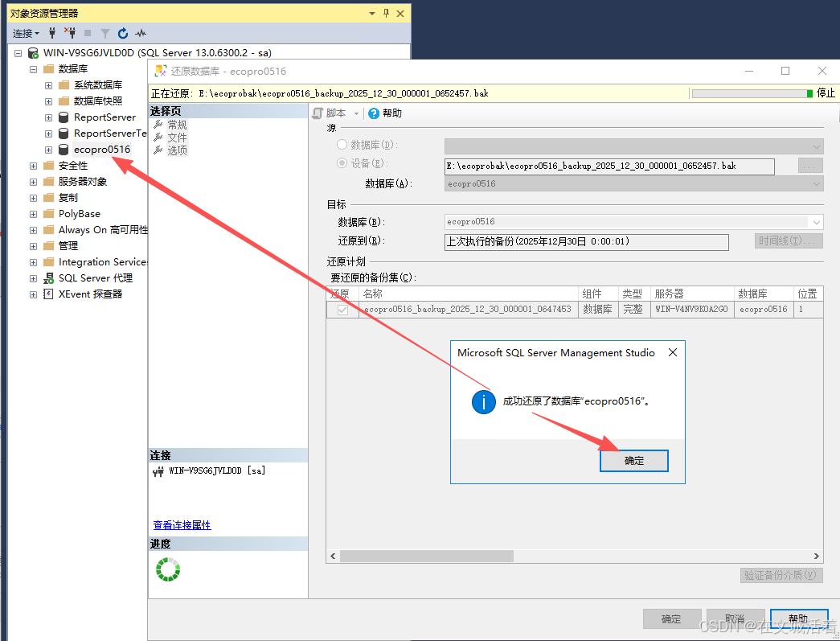Open the 数据库(B) target dropdown

pyautogui.click(x=815, y=221)
